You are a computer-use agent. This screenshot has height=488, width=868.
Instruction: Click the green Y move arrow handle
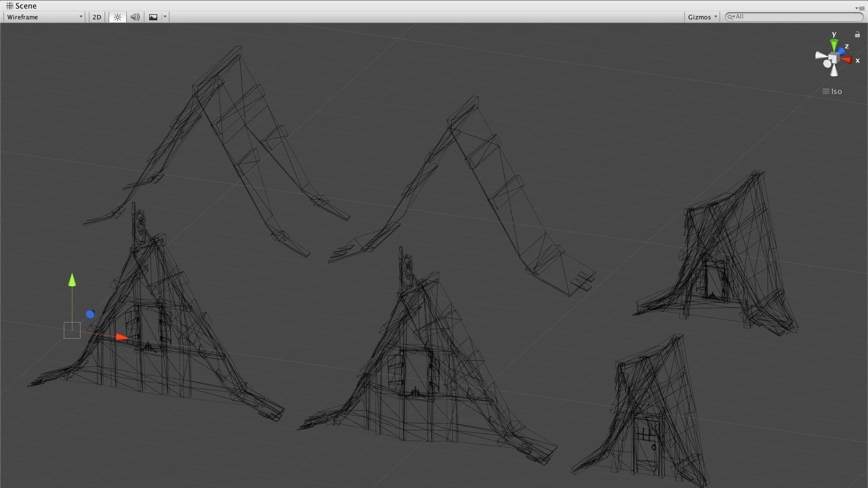tap(72, 280)
